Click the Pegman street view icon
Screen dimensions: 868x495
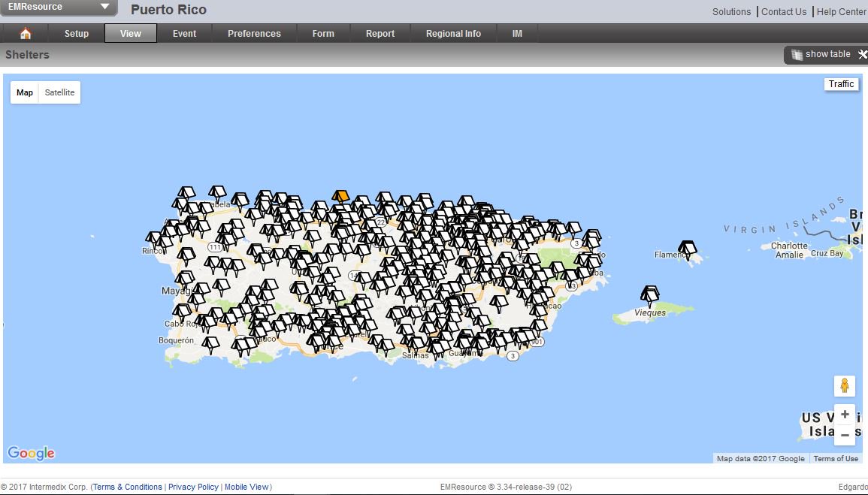[844, 385]
